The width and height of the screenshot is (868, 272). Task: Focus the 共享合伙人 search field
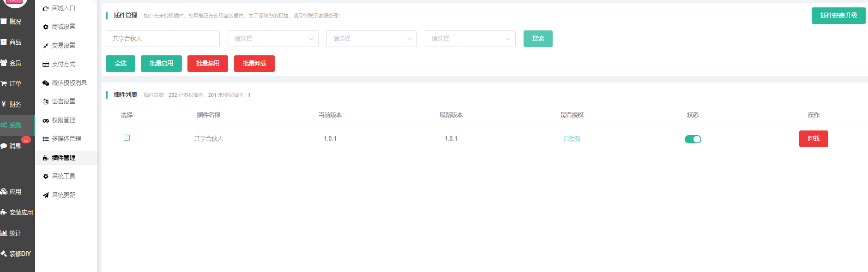pos(163,39)
